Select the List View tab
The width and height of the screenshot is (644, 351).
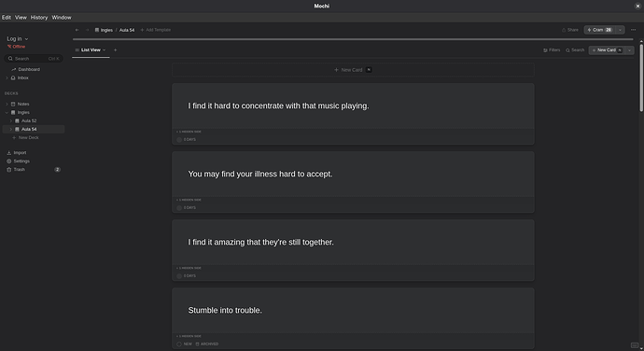(91, 50)
